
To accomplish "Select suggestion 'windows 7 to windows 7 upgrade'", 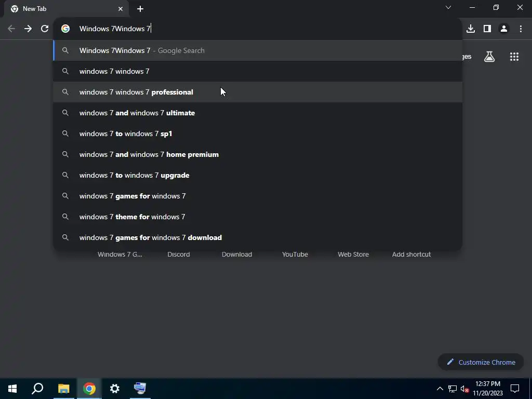I will pos(258,175).
